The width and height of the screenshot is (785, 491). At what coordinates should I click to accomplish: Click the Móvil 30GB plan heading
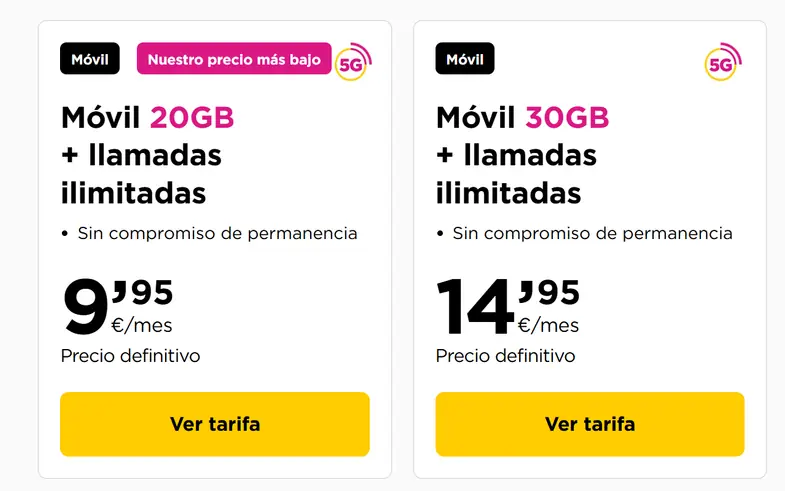[522, 155]
